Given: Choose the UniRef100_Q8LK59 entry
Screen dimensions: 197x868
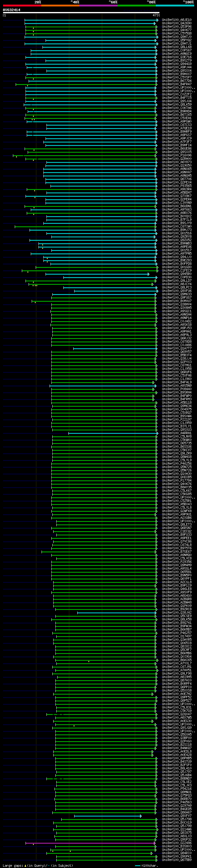Looking at the screenshot, I should pyautogui.click(x=177, y=104).
